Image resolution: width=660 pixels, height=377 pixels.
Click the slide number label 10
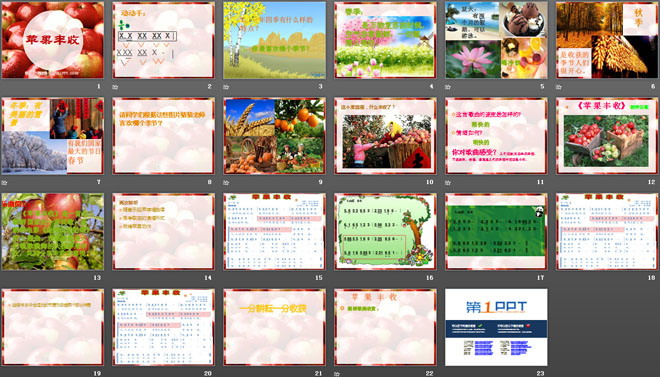(429, 182)
